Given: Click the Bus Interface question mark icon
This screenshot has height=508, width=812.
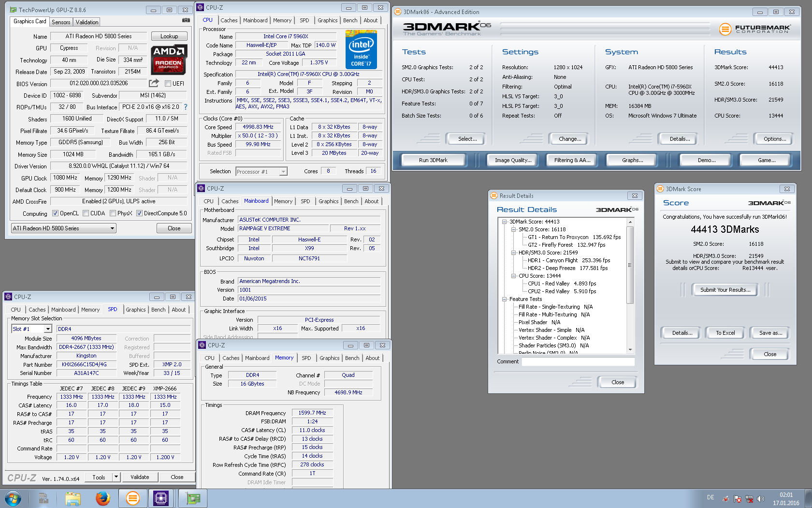Looking at the screenshot, I should pyautogui.click(x=186, y=107).
